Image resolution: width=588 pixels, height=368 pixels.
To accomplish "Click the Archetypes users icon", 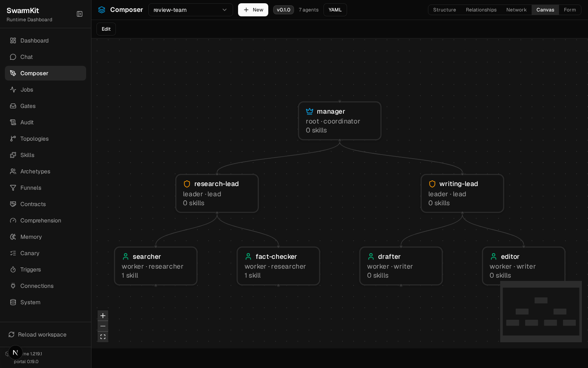I will point(13,171).
